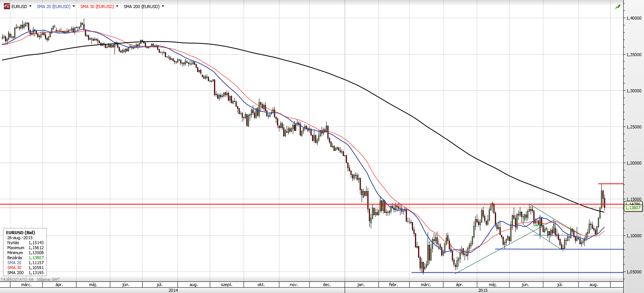Click the green Bezárás value in info box

36,258
